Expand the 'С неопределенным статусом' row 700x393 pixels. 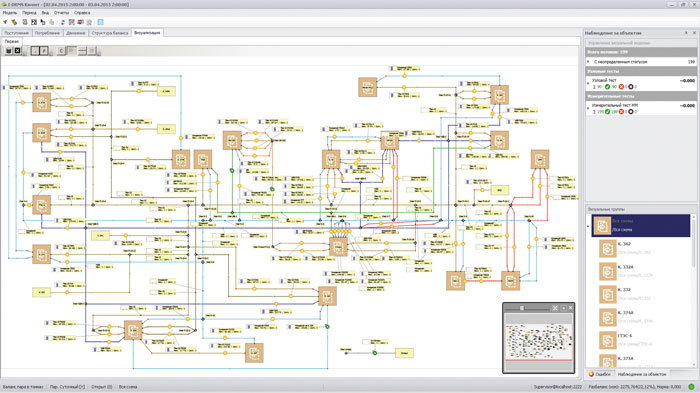[x=588, y=62]
